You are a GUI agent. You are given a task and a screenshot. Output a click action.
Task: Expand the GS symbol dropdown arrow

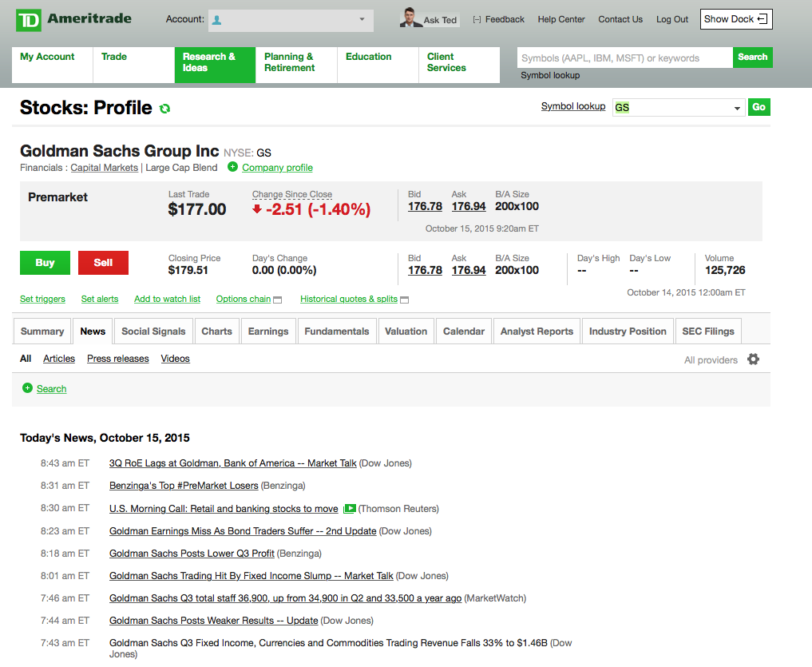click(x=736, y=109)
